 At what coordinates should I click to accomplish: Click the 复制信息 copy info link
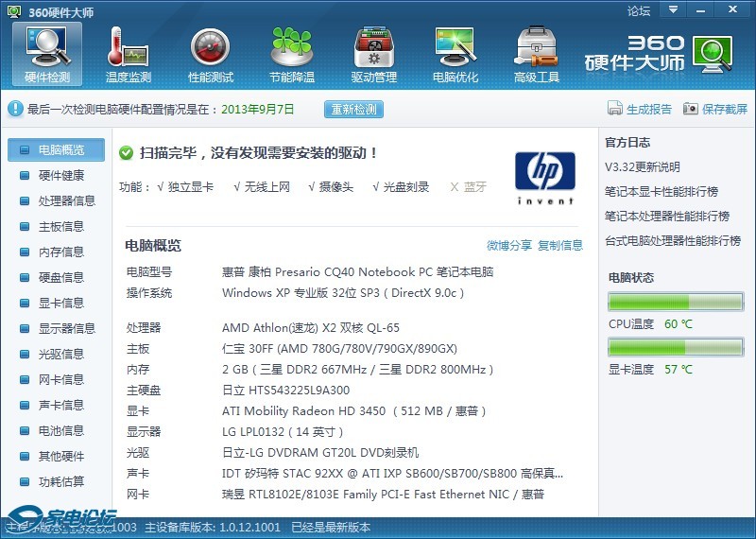[x=560, y=246]
